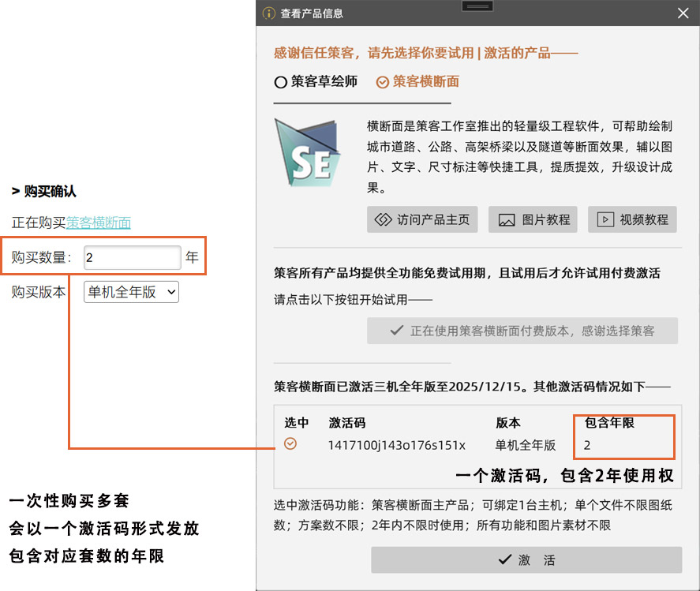700x591 pixels.
Task: Open the 视频教程 button
Action: click(632, 219)
